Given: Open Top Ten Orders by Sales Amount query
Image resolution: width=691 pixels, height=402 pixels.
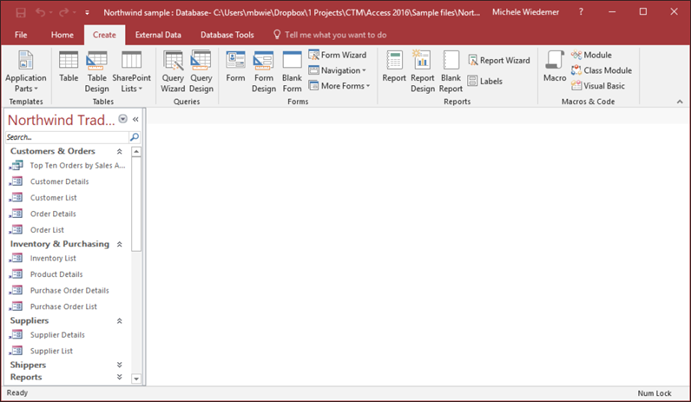Looking at the screenshot, I should [67, 165].
